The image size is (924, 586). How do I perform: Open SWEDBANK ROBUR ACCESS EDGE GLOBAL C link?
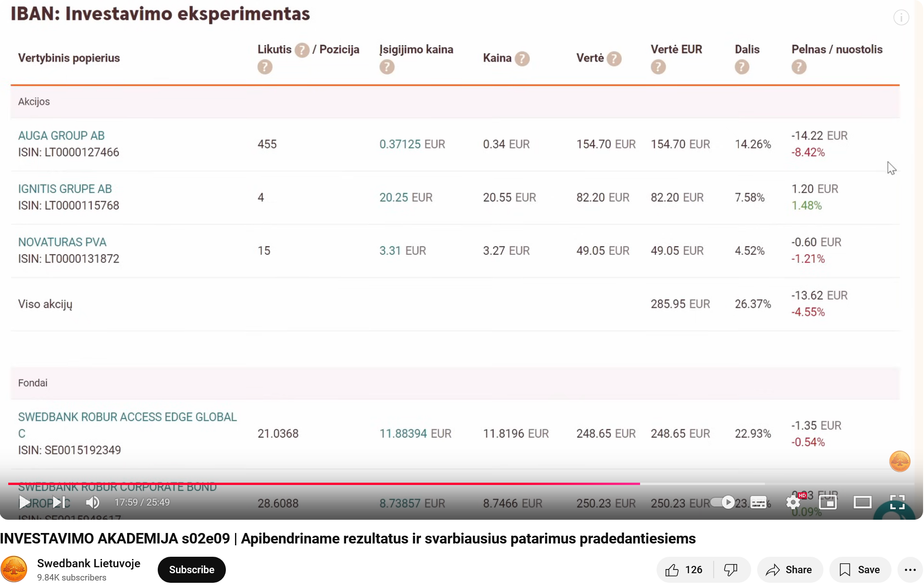pyautogui.click(x=128, y=425)
